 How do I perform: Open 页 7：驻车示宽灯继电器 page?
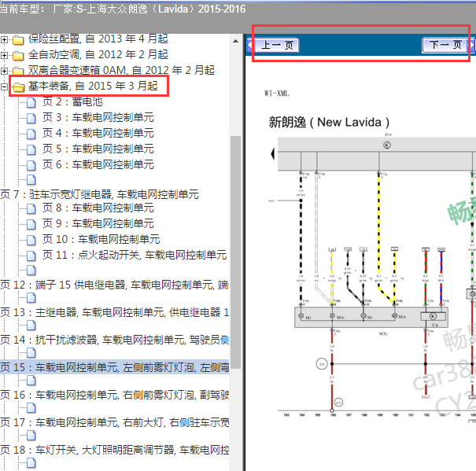[x=100, y=194]
